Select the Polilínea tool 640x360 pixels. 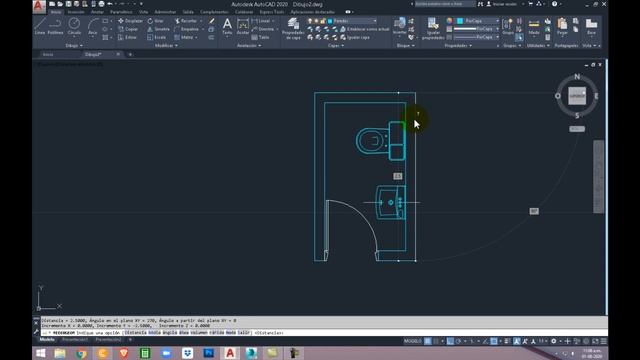pos(55,26)
